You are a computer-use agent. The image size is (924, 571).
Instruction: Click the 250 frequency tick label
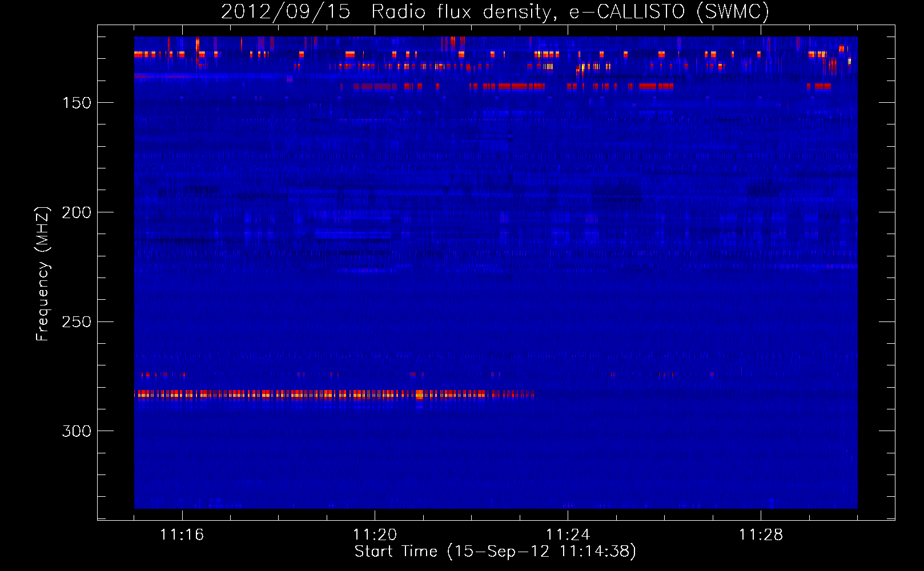pos(77,322)
